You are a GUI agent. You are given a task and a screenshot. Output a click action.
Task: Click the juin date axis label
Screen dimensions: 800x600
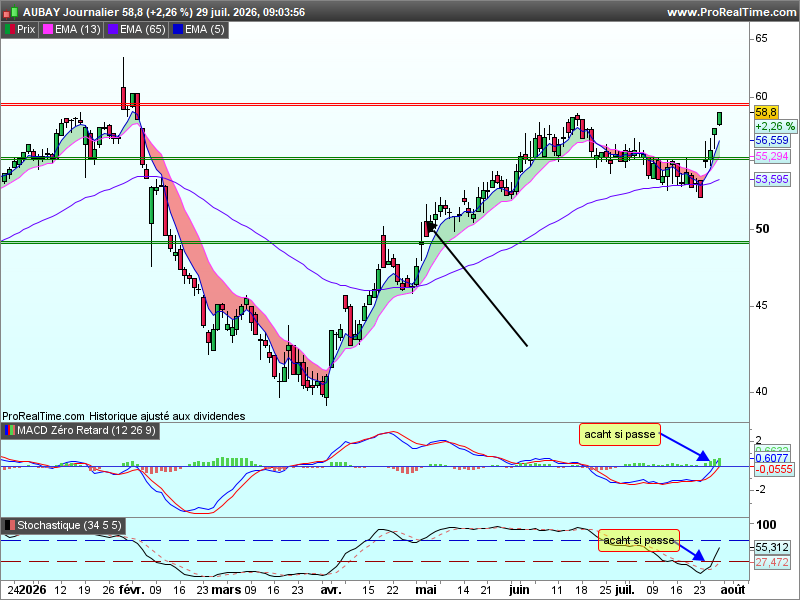[519, 590]
